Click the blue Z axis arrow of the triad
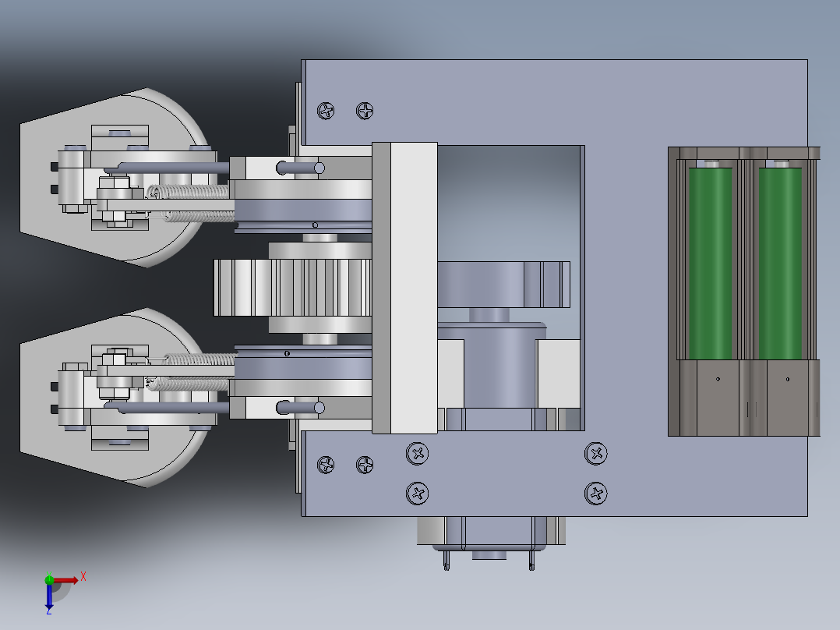The image size is (840, 630). 49,596
